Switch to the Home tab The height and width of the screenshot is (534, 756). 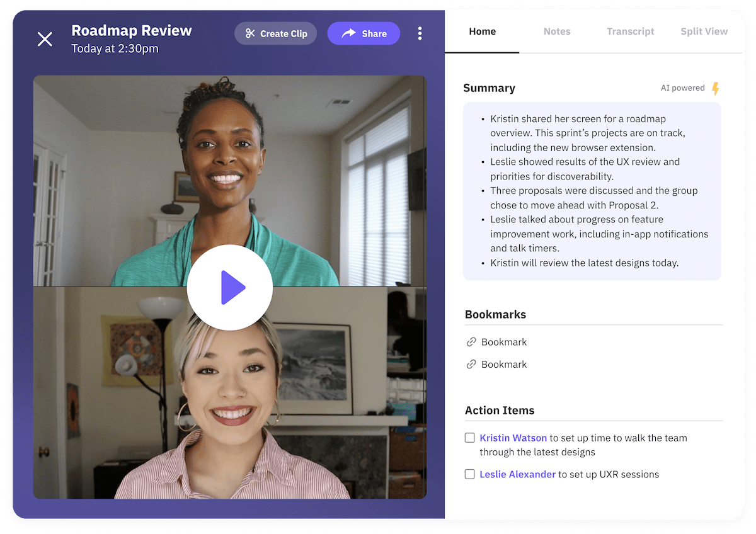click(482, 31)
